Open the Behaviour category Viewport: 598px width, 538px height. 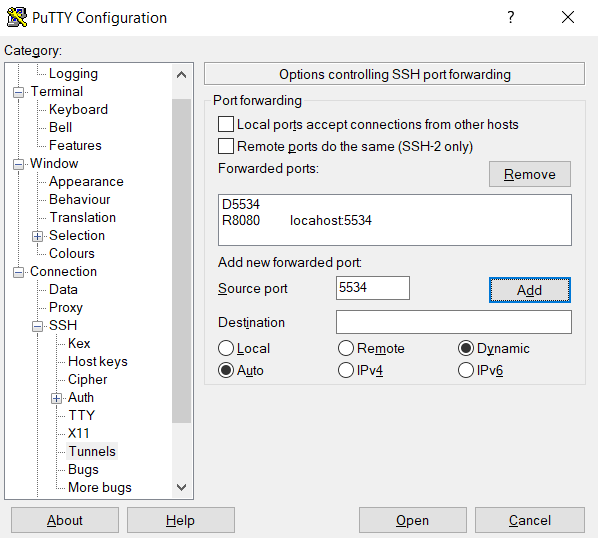click(79, 199)
